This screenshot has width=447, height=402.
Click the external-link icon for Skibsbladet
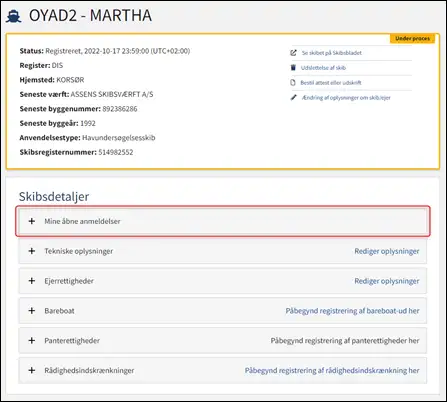tap(293, 53)
